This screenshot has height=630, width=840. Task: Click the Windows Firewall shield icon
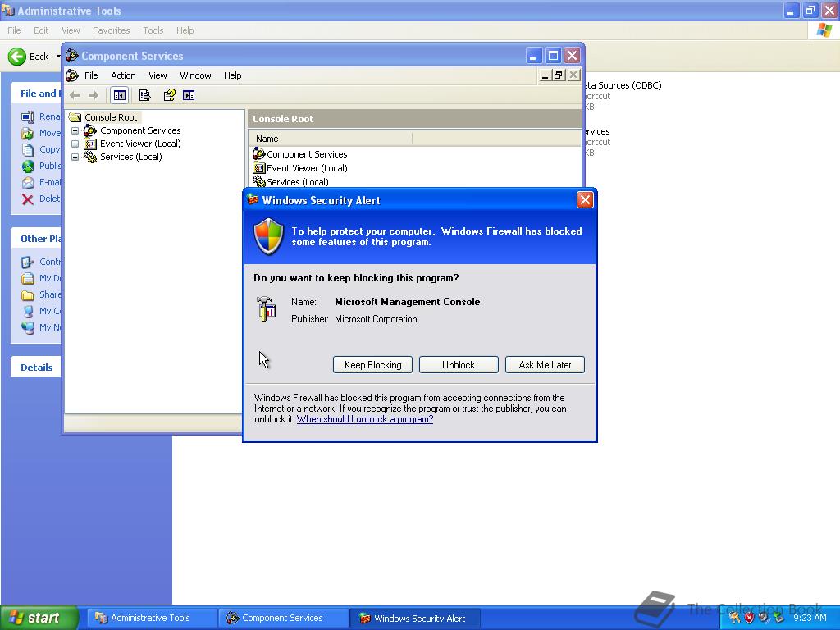click(x=268, y=235)
